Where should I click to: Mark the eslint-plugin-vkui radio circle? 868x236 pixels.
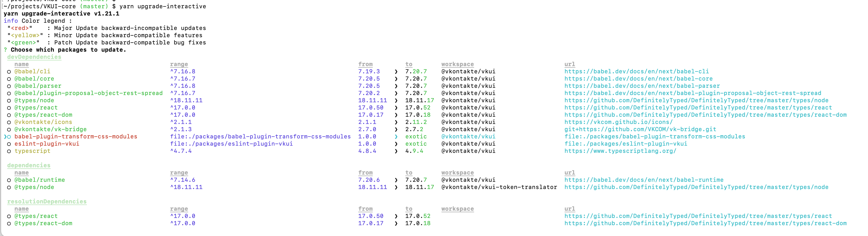pyautogui.click(x=9, y=144)
